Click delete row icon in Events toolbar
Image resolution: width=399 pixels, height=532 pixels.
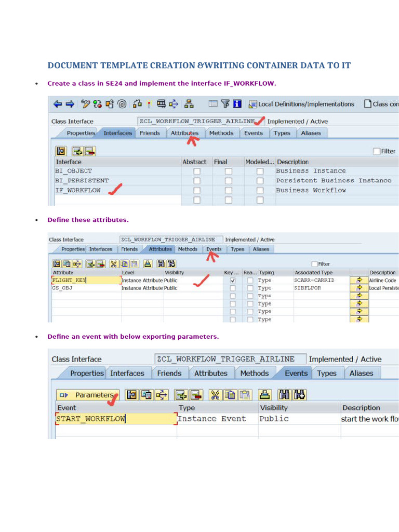coord(196,395)
